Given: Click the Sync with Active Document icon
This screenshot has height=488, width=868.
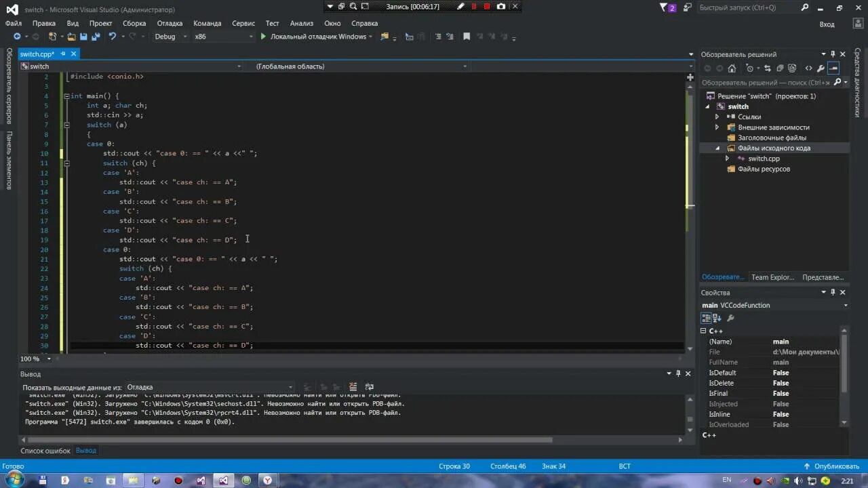Looking at the screenshot, I should point(767,68).
